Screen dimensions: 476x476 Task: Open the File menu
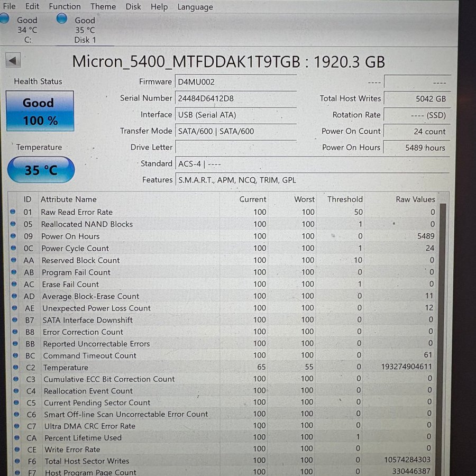(x=9, y=6)
